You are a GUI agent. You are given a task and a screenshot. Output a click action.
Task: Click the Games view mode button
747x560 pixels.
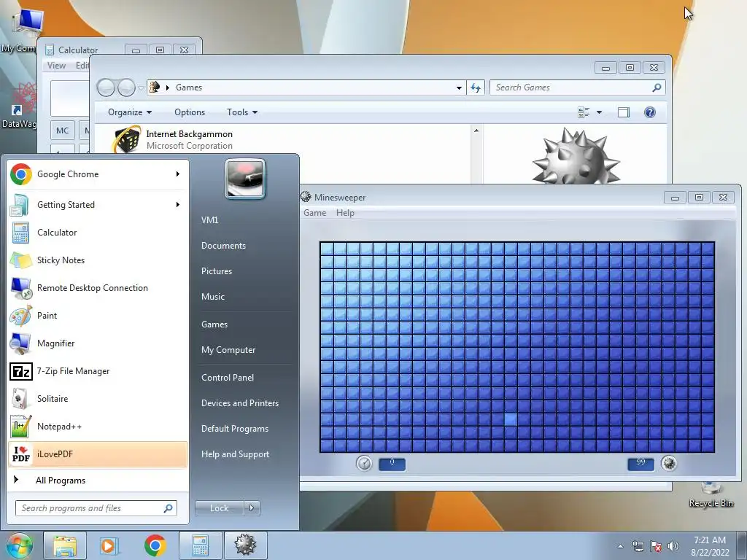pyautogui.click(x=584, y=112)
